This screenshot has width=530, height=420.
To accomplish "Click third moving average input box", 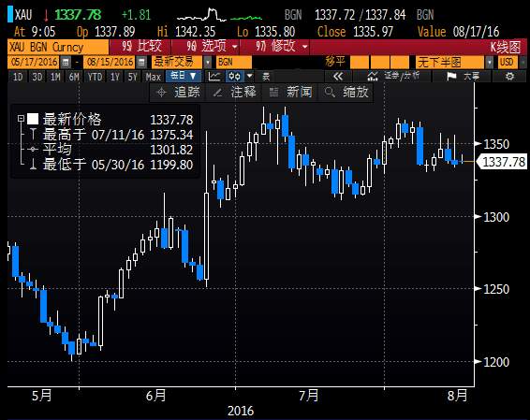I will [x=400, y=62].
